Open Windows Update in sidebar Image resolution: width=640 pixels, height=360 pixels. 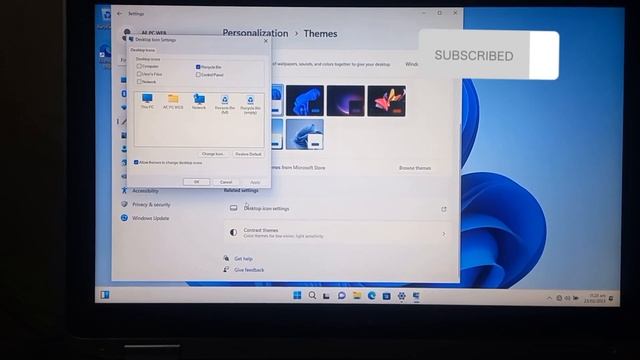coord(145,218)
